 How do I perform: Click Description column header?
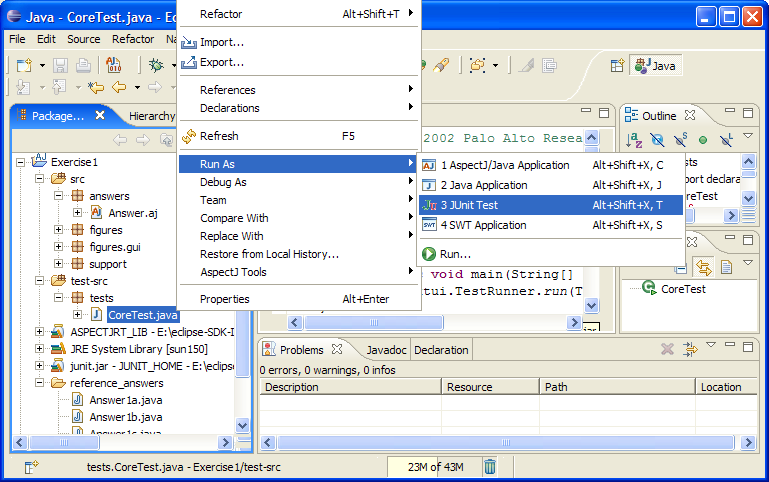[x=350, y=387]
